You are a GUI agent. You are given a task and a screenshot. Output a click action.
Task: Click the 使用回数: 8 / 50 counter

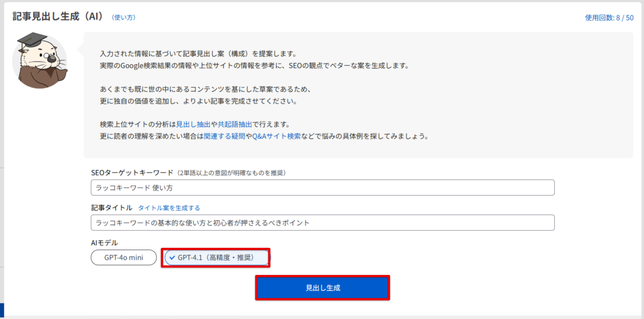coord(609,18)
